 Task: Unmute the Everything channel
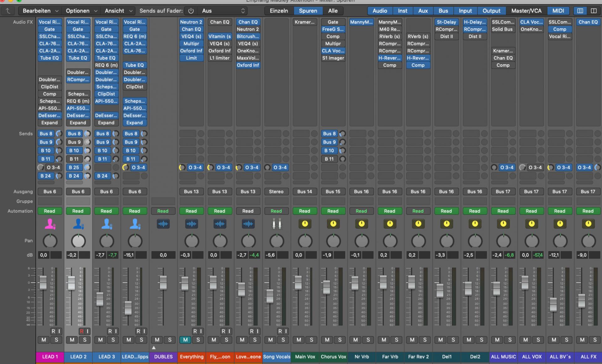(185, 340)
